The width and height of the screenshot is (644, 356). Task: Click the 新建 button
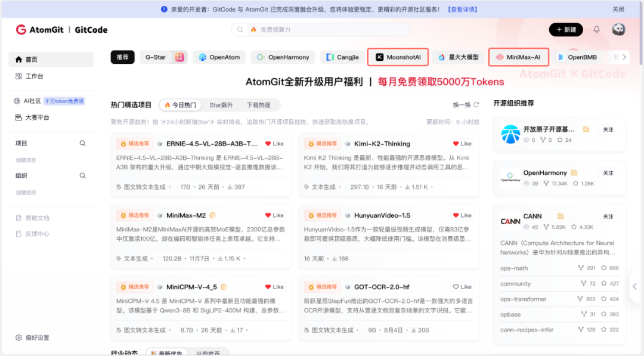(566, 30)
